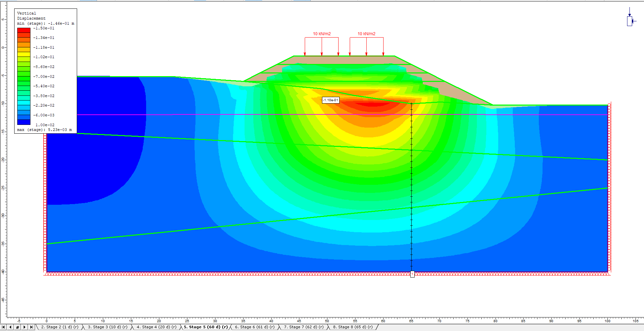The height and width of the screenshot is (331, 644).
Task: Click the yellow swatch in the legend
Action: (x=24, y=54)
